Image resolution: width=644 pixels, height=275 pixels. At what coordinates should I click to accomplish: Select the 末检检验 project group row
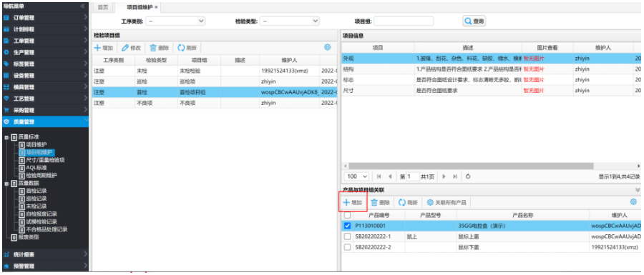tap(214, 71)
